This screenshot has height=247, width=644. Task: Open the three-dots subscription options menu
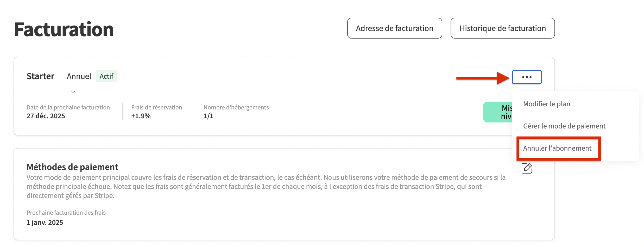pos(527,77)
